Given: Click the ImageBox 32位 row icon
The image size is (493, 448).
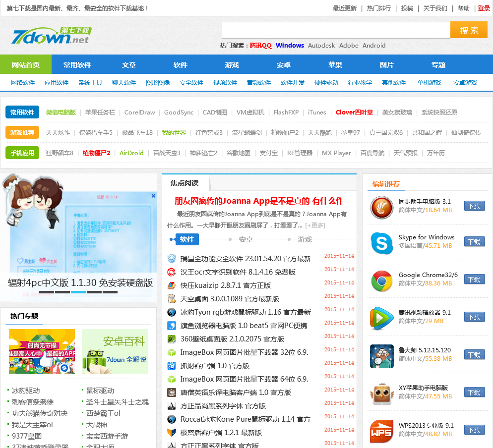Looking at the screenshot, I should tap(171, 352).
